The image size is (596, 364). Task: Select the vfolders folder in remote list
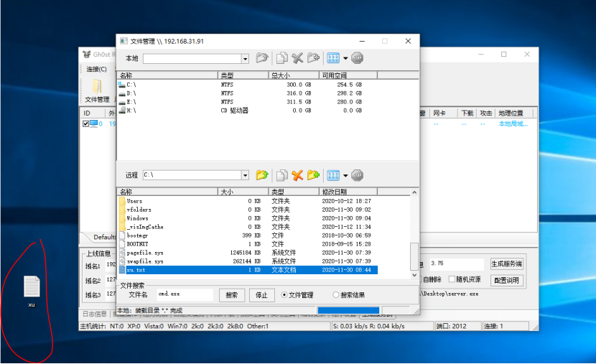click(x=139, y=210)
